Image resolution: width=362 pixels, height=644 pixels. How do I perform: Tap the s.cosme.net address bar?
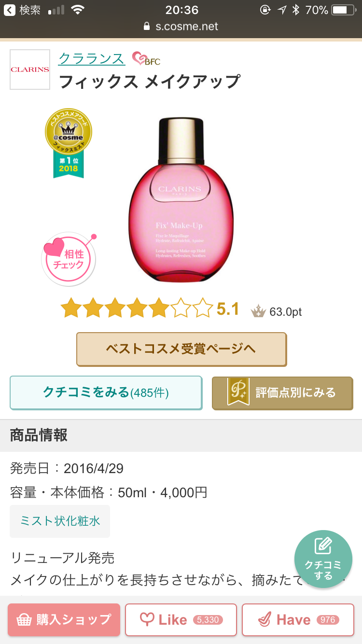(181, 26)
